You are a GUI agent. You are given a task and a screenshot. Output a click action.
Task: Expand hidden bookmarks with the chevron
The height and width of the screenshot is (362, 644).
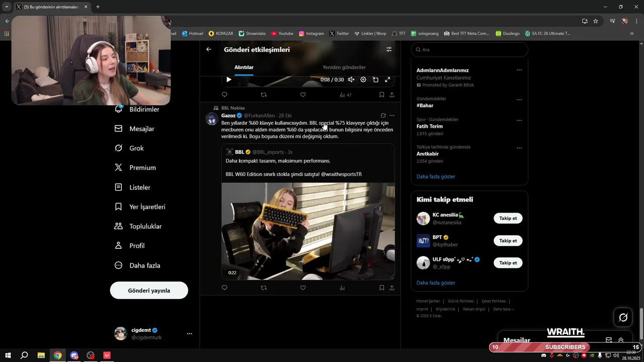click(632, 34)
